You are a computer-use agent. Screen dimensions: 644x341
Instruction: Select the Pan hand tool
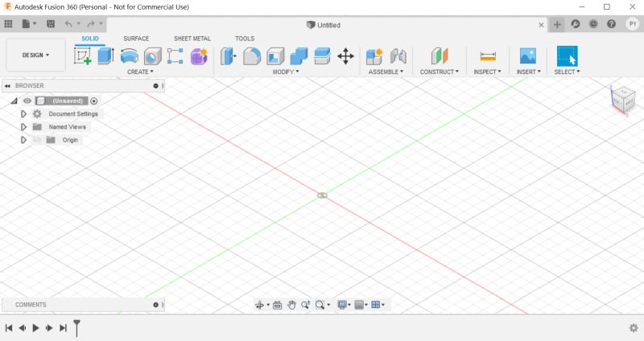click(x=292, y=305)
